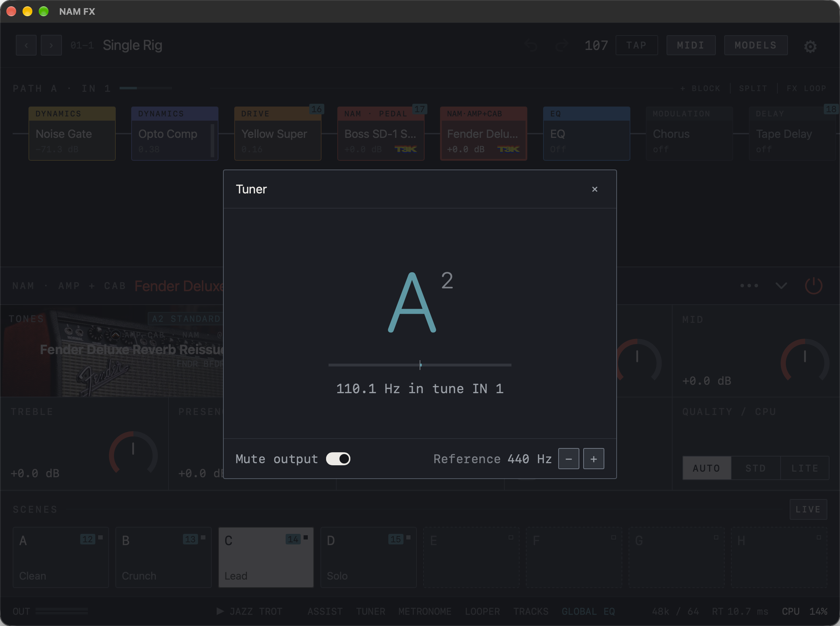
Task: Select AUTO quality mode
Action: tap(707, 468)
